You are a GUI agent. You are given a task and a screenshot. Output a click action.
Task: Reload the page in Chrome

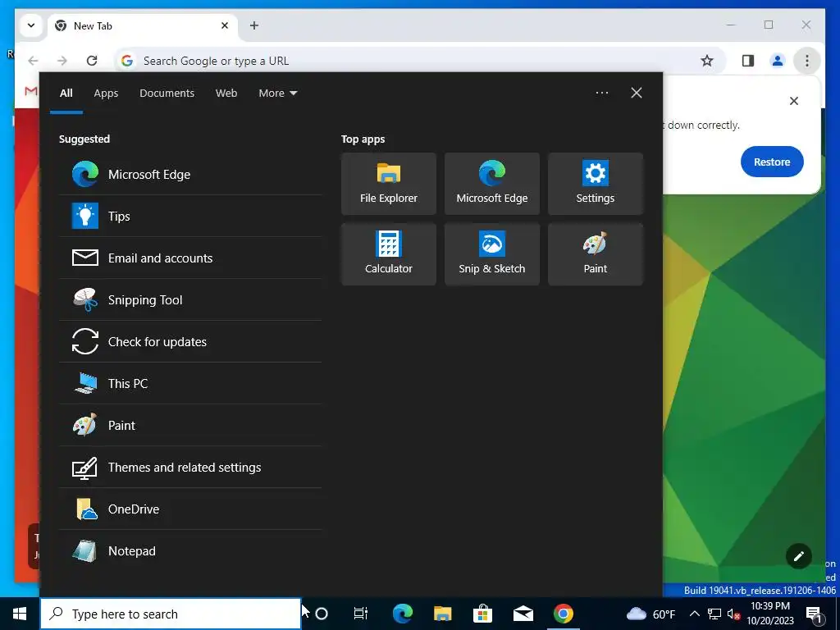92,61
